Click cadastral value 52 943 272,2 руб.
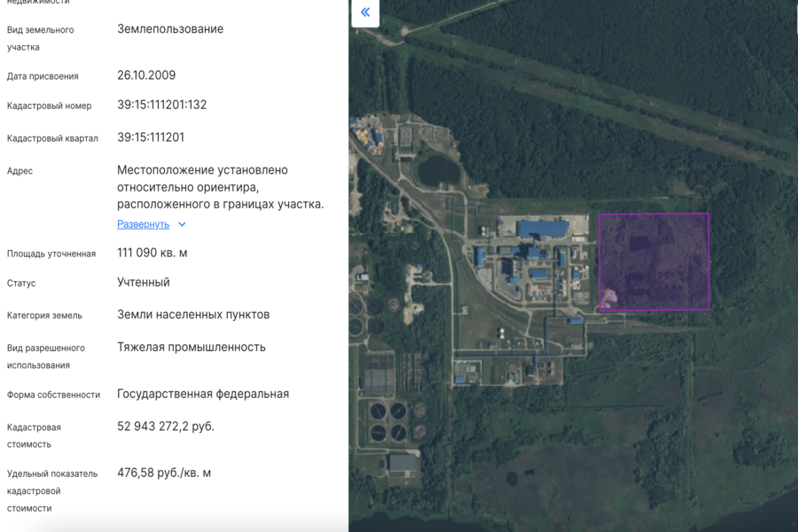798x532 pixels. click(166, 426)
